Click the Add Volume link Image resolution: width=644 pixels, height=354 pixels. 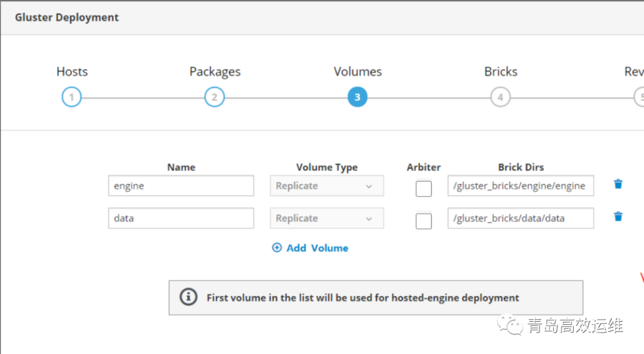point(317,248)
